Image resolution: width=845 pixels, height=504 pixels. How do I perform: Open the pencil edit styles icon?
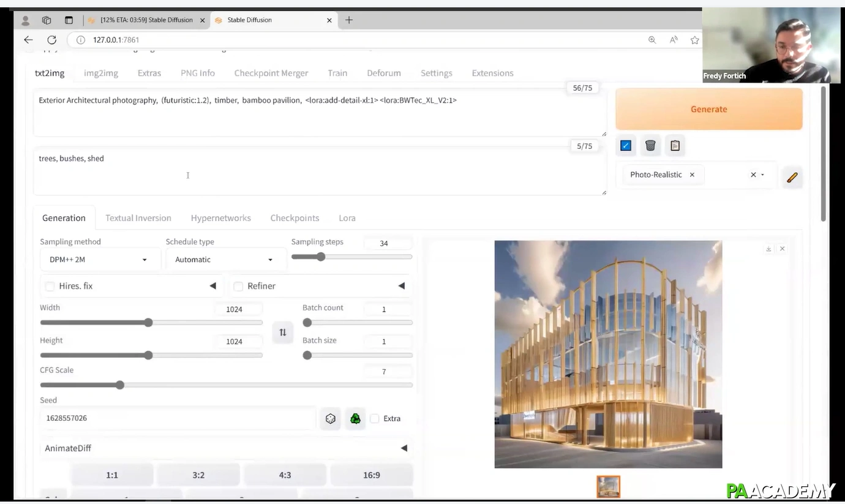792,177
